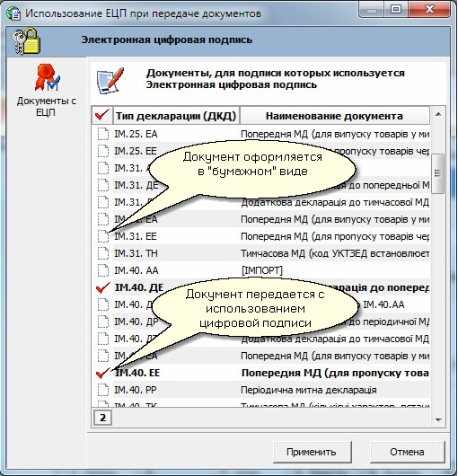Click the padlock and keys header icon
Viewport: 458px width, 476px height.
[x=26, y=41]
